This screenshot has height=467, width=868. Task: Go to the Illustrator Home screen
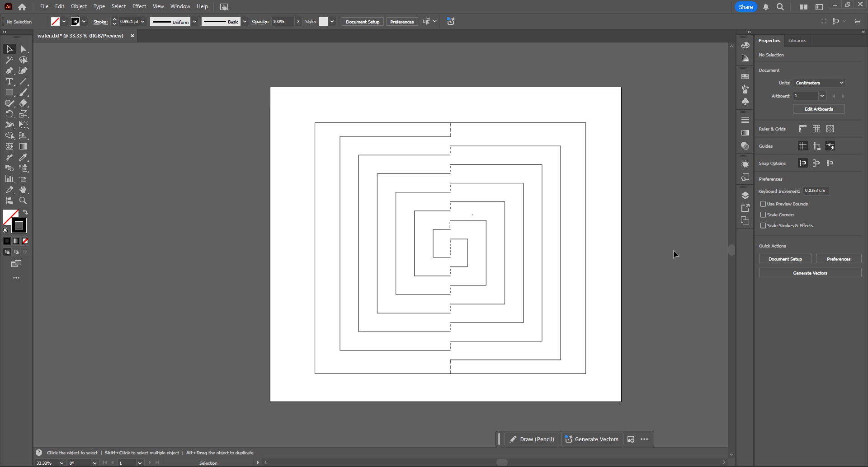(22, 7)
